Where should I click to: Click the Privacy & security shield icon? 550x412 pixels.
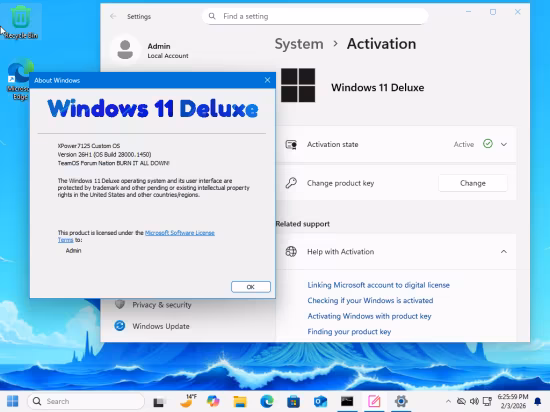pos(120,304)
